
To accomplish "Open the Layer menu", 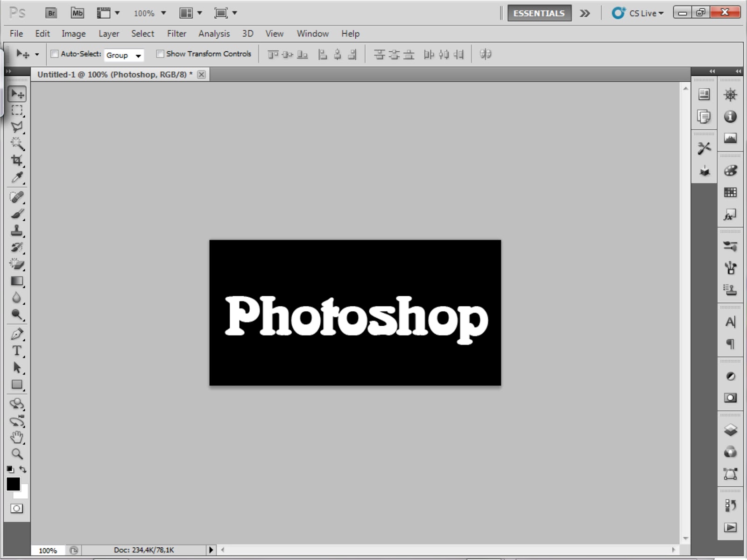I will pos(109,34).
